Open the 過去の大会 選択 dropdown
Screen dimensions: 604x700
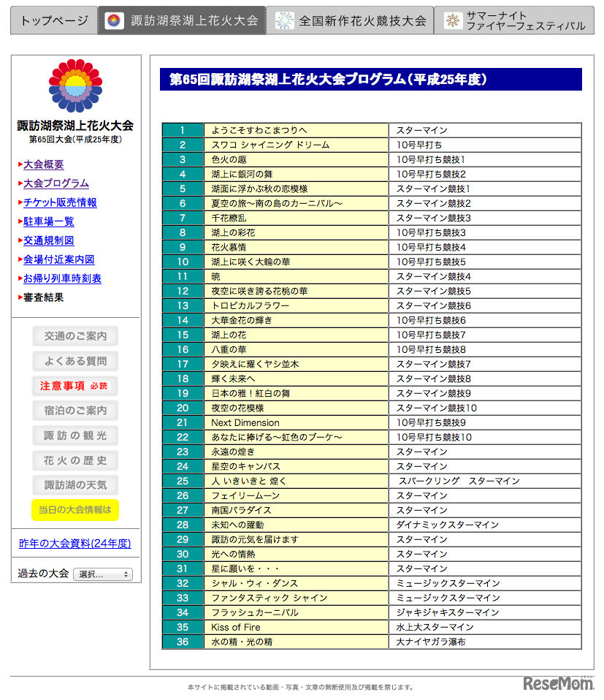click(x=103, y=574)
